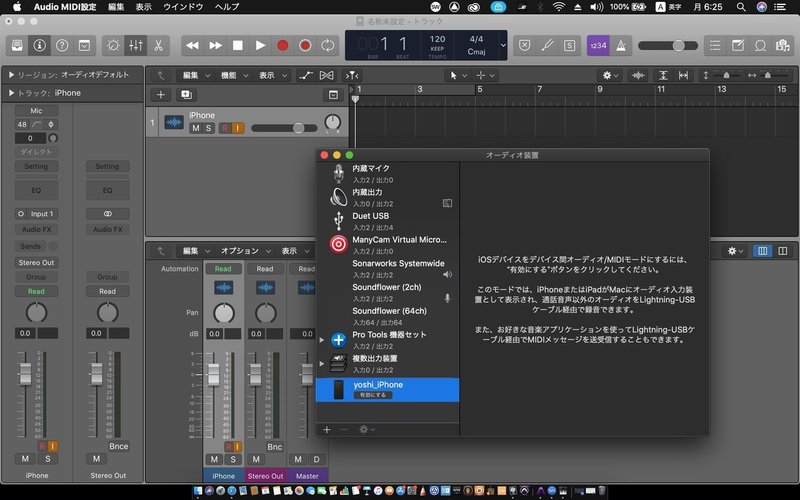Click the Play transport button
The width and height of the screenshot is (800, 500).
(x=260, y=45)
